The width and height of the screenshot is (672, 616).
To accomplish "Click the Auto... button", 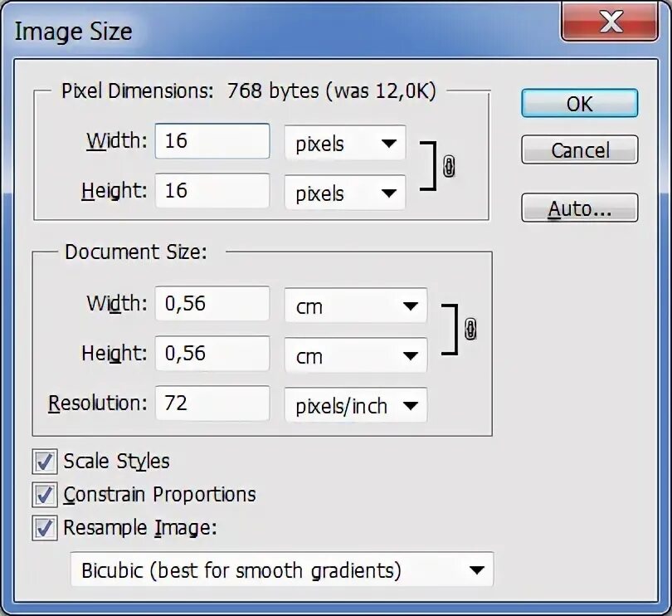I will [579, 208].
